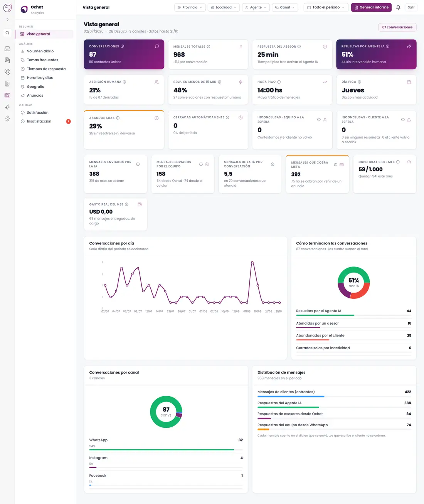Open search from the left icon rail
The height and width of the screenshot is (504, 424).
(7, 33)
